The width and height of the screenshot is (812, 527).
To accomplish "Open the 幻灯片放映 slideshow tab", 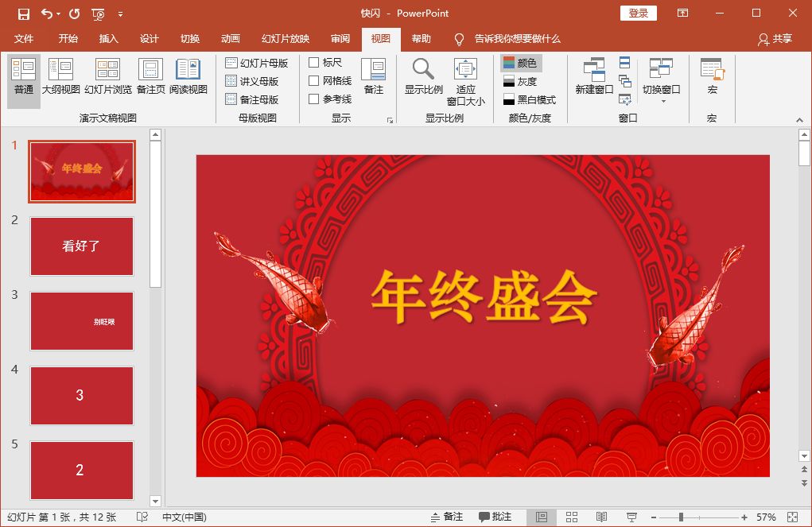I will [x=286, y=39].
